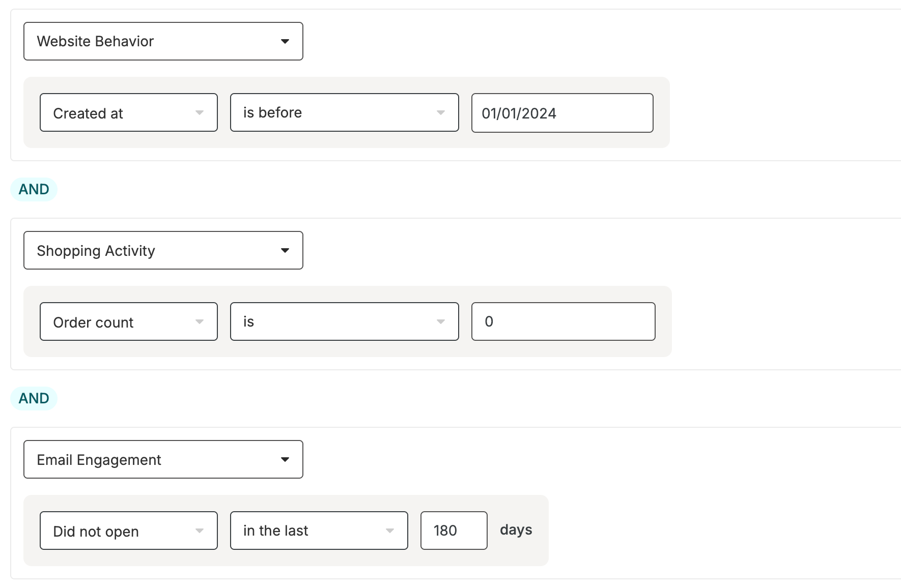Screen dimensions: 901x588
Task: Open the in the last timeframe dropdown
Action: 319,531
